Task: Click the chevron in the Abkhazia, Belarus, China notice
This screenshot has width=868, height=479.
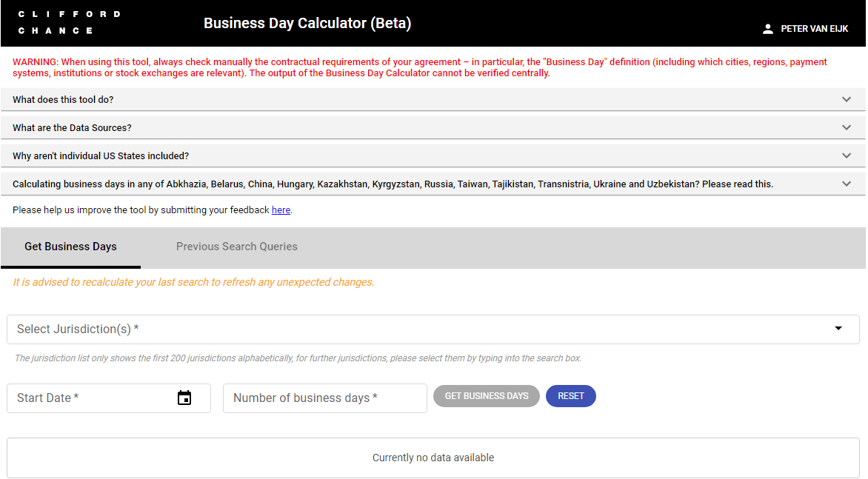Action: pos(846,184)
